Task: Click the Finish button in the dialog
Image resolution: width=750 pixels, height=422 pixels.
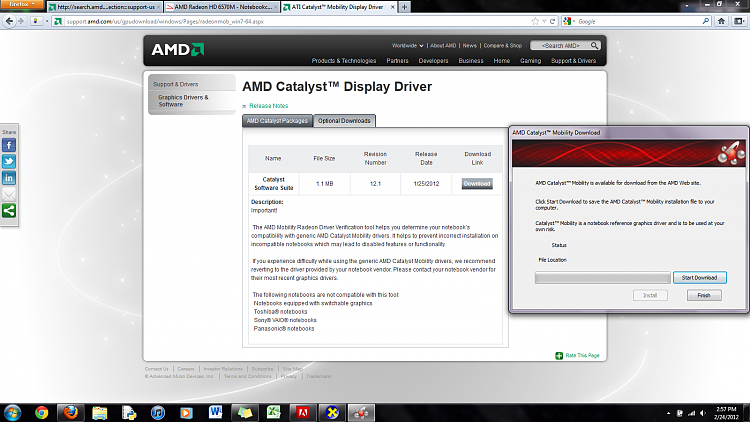Action: click(704, 295)
